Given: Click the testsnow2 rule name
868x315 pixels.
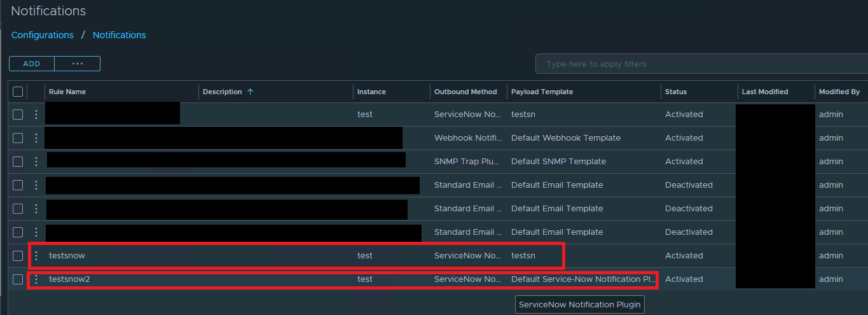Looking at the screenshot, I should coord(69,279).
